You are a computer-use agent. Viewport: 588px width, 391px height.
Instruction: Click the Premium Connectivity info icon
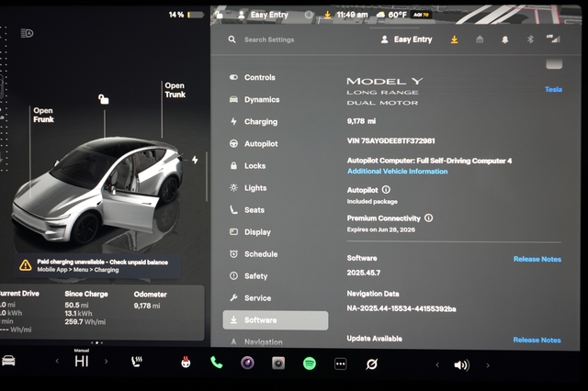[x=429, y=218]
